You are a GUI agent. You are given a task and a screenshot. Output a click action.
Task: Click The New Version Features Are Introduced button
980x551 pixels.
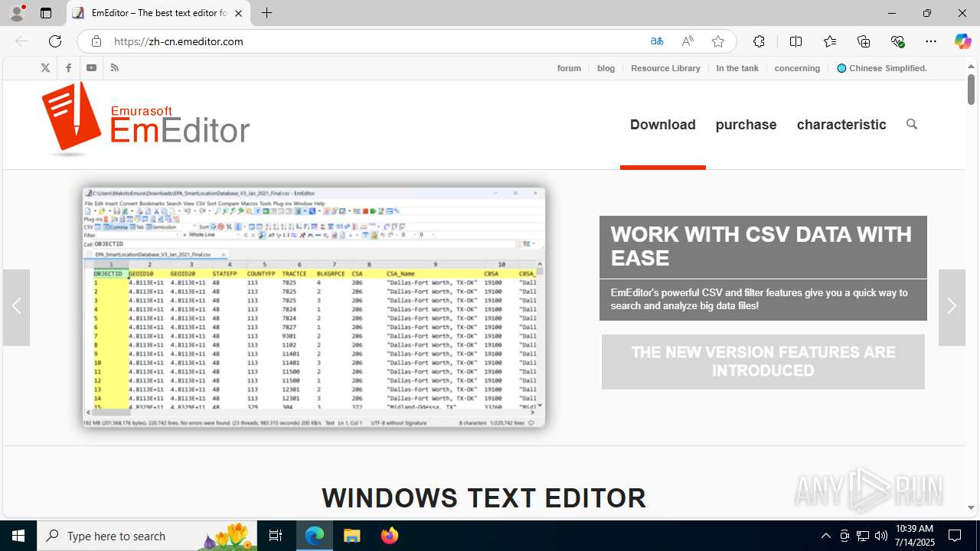[x=763, y=361]
